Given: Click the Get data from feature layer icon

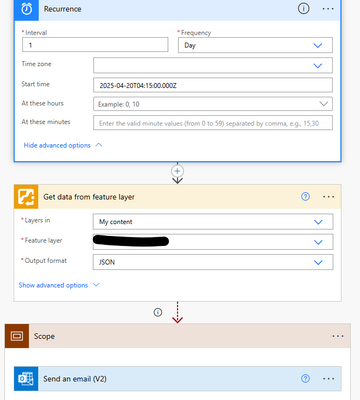Looking at the screenshot, I should [26, 197].
